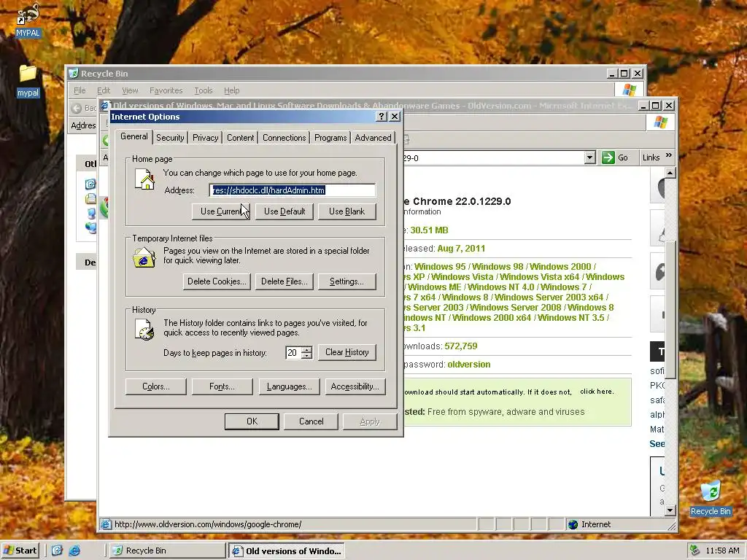This screenshot has width=747, height=560.
Task: Click Use Default button
Action: pyautogui.click(x=285, y=211)
